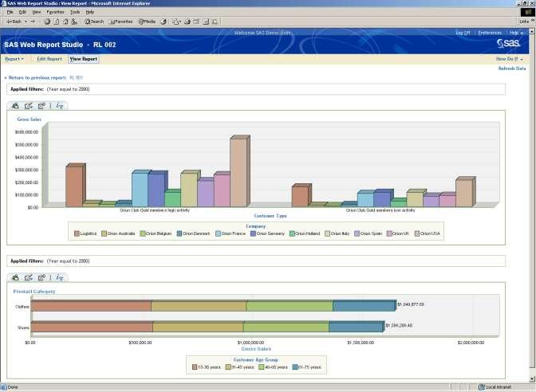Open the IE Media toolbar button
Screen dimensions: 536x392
click(147, 22)
